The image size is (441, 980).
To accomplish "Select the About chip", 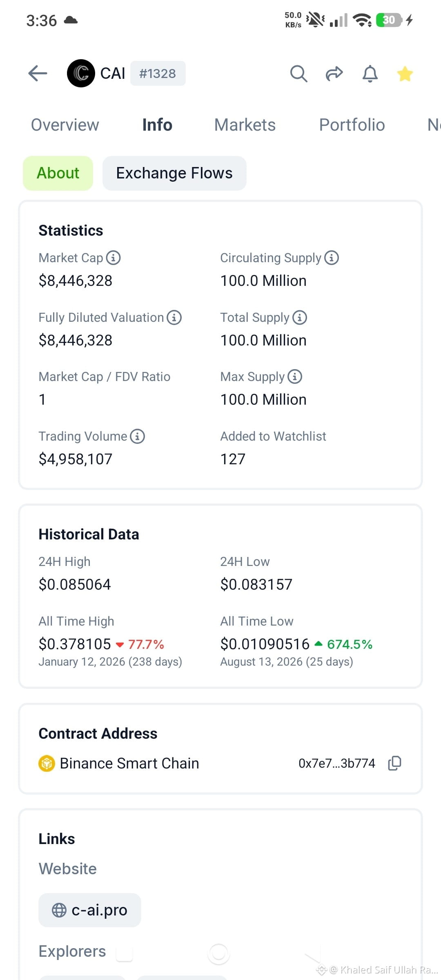I will point(58,173).
